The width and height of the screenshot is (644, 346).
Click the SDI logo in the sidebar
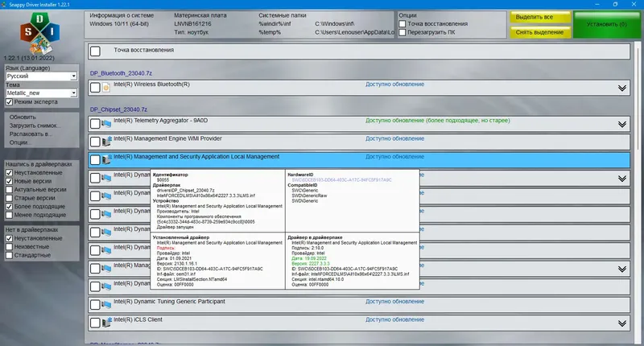[x=39, y=33]
